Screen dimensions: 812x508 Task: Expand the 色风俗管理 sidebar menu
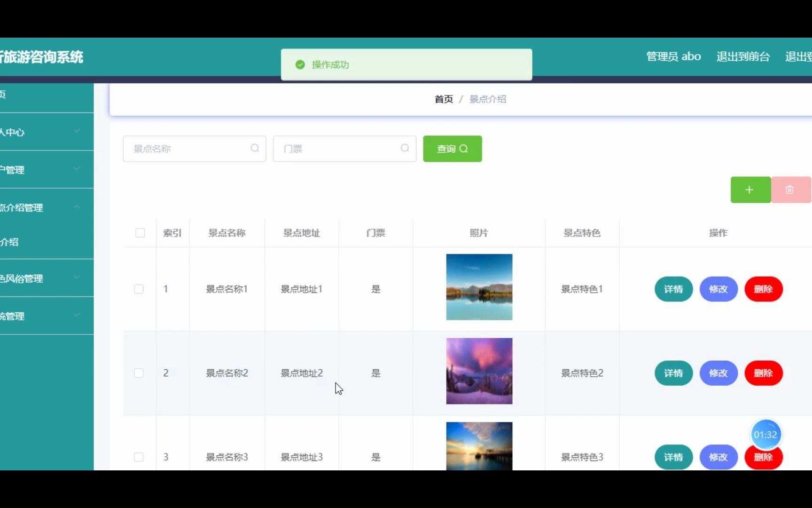point(47,278)
